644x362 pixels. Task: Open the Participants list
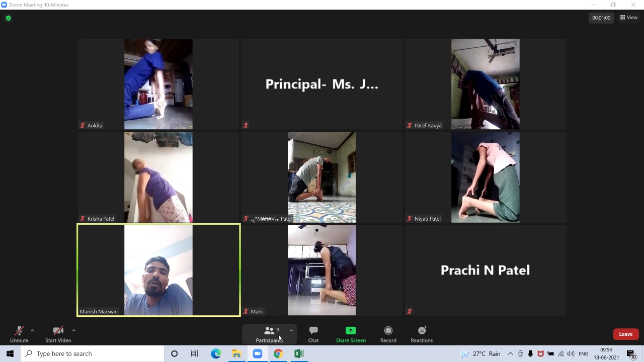[x=269, y=334]
